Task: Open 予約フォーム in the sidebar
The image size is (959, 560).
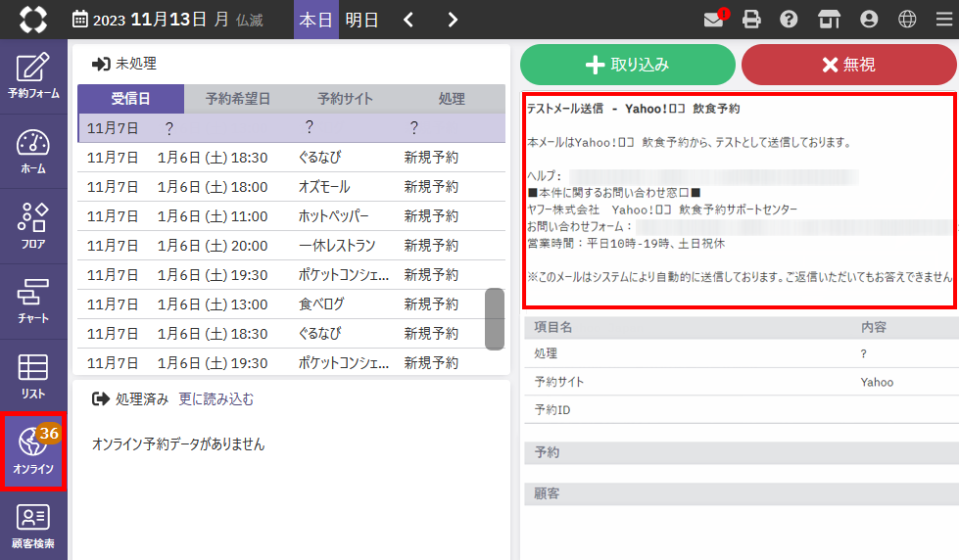Action: click(33, 76)
